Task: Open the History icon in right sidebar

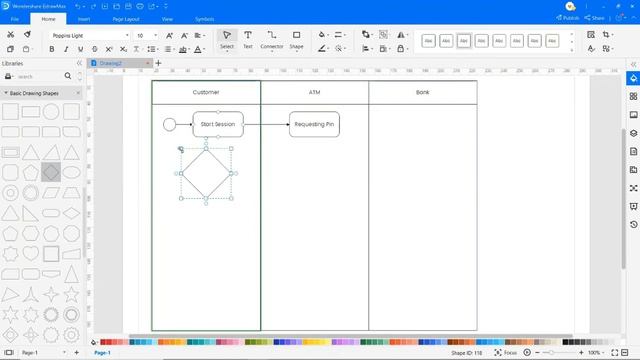Action: coord(633,224)
